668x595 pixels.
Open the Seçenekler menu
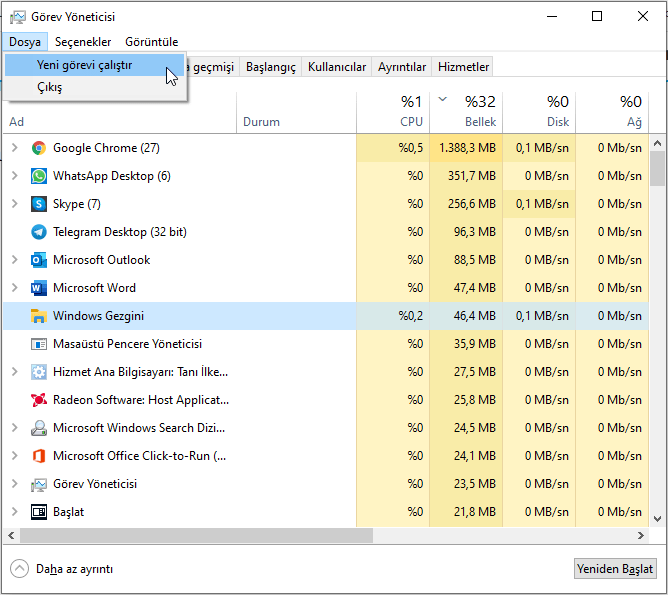tap(83, 42)
